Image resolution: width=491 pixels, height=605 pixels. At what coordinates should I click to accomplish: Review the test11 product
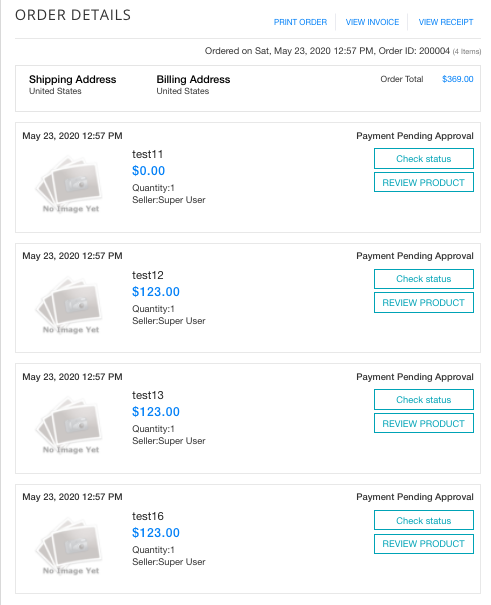point(424,183)
